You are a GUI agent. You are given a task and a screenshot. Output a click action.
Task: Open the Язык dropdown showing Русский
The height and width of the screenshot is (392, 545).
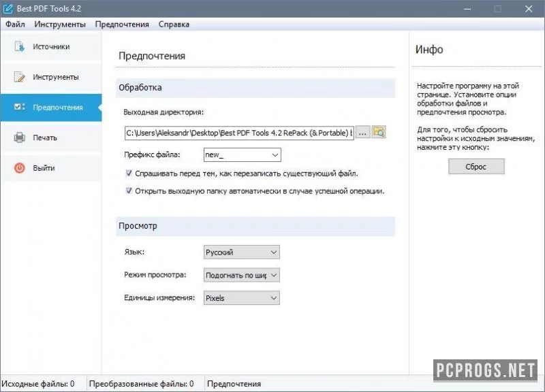(242, 252)
